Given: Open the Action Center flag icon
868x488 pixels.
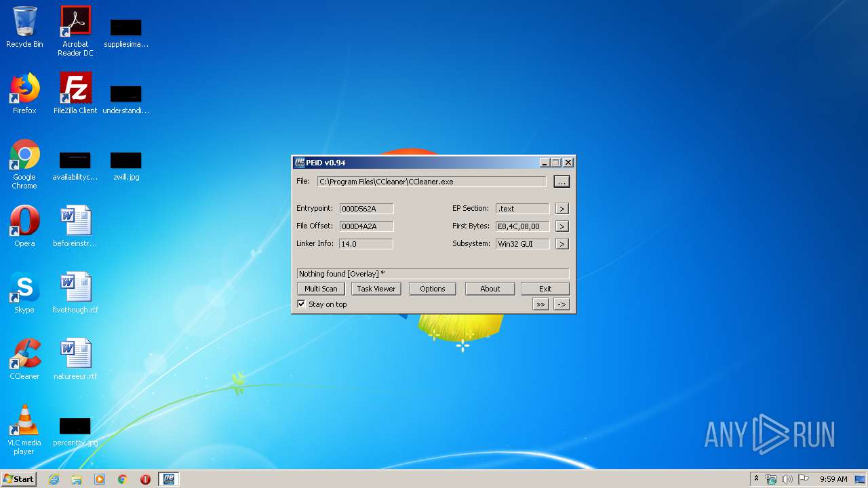Looking at the screenshot, I should pyautogui.click(x=804, y=479).
